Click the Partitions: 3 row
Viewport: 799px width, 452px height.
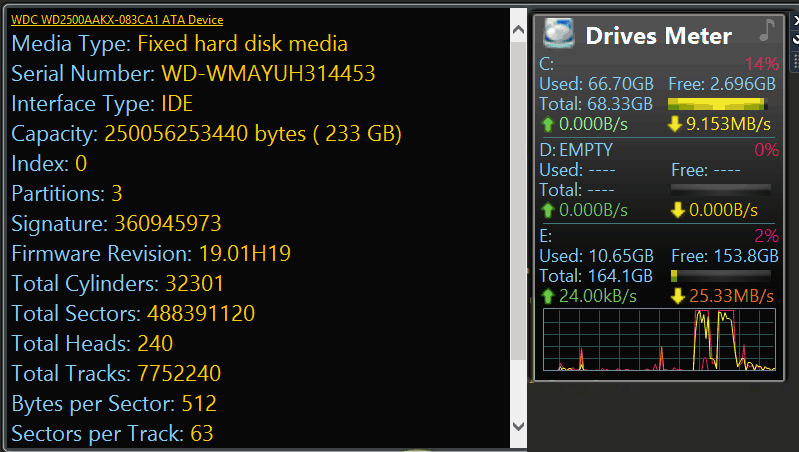(x=67, y=194)
